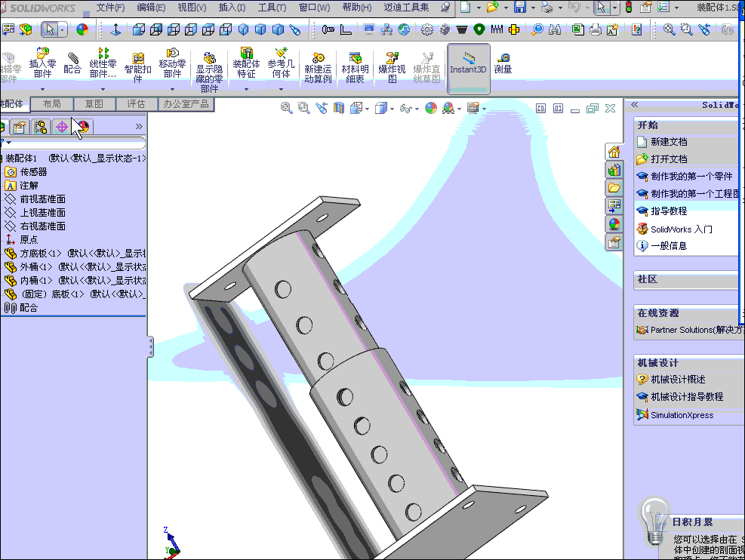Screen dimensions: 745x560
Task: Open Bill of Materials (材料明细表)
Action: click(355, 68)
